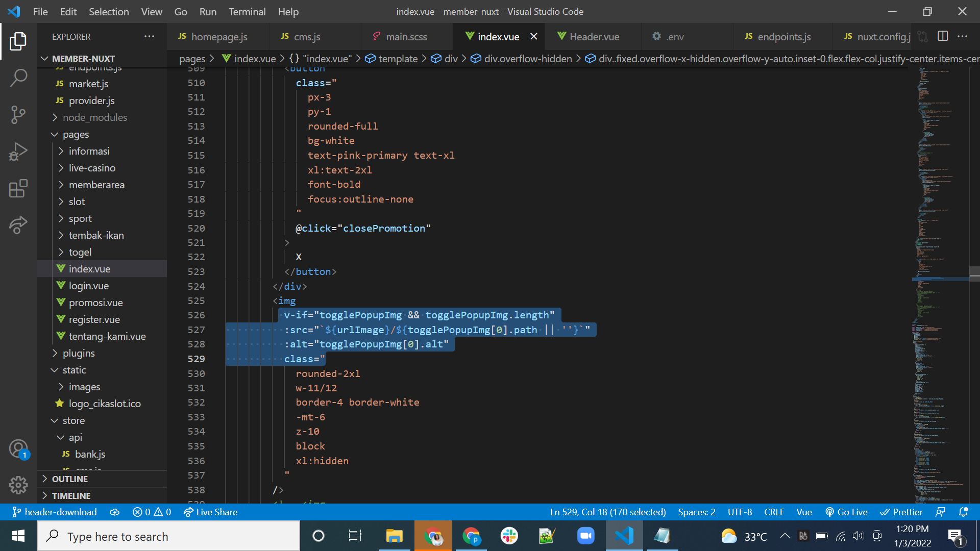980x551 pixels.
Task: Click Manage gear icon
Action: point(18,485)
